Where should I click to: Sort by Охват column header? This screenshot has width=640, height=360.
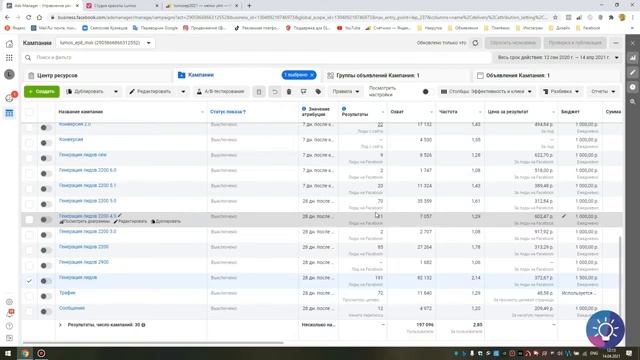click(x=397, y=112)
